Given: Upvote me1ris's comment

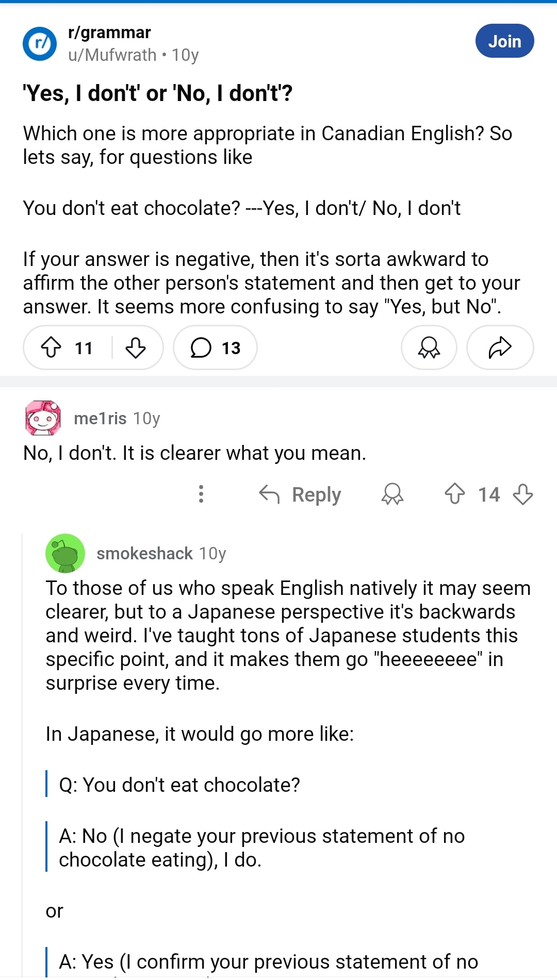Looking at the screenshot, I should 454,494.
